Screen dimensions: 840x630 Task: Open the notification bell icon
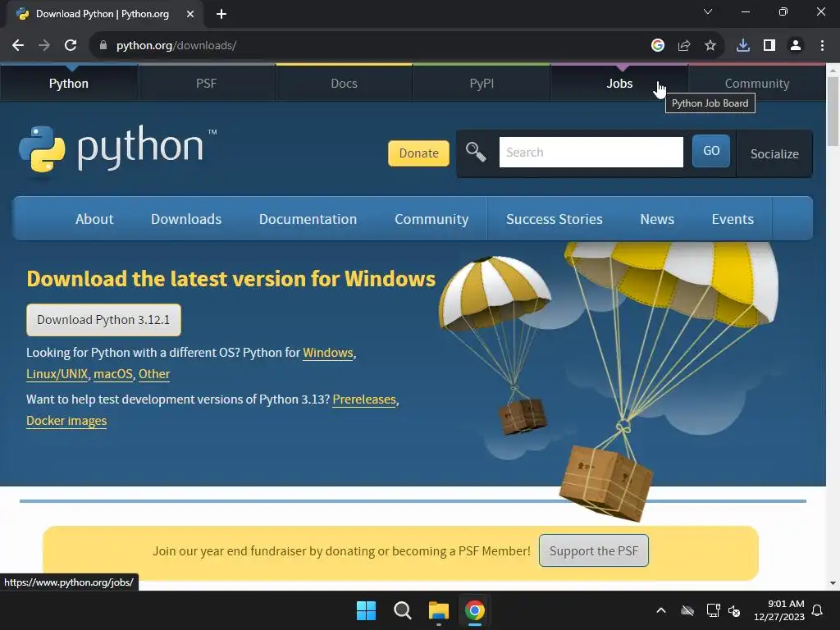818,610
